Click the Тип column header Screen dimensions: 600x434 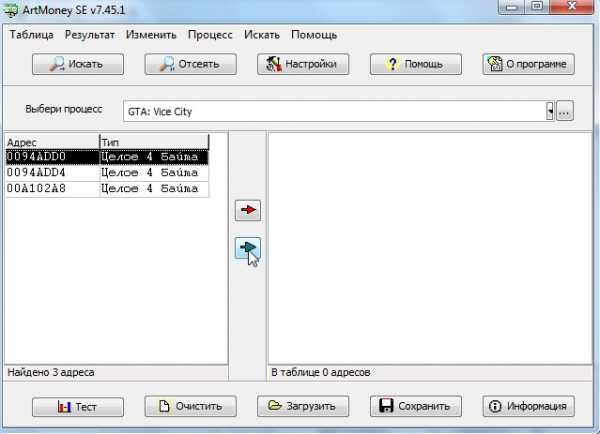154,142
